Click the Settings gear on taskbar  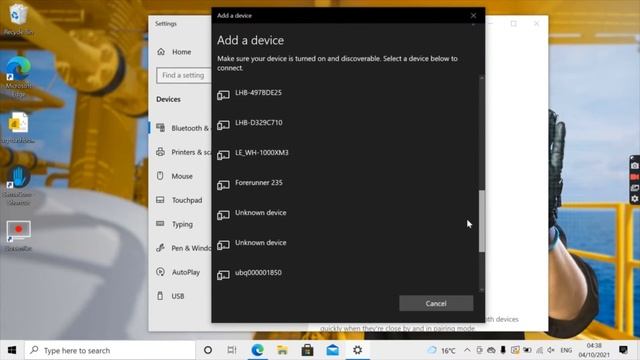click(x=358, y=350)
